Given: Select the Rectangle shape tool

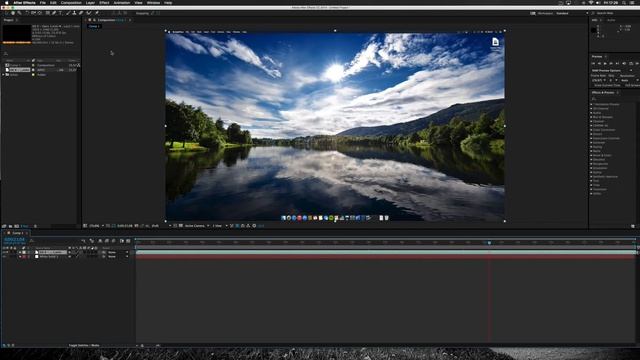Looking at the screenshot, I should point(47,13).
